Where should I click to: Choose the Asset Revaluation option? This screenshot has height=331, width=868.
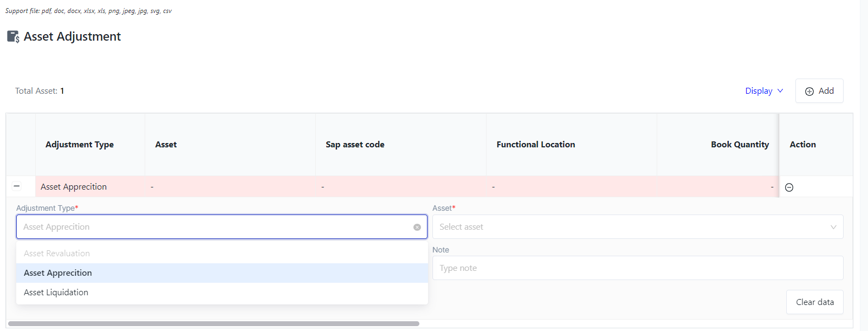pos(57,254)
